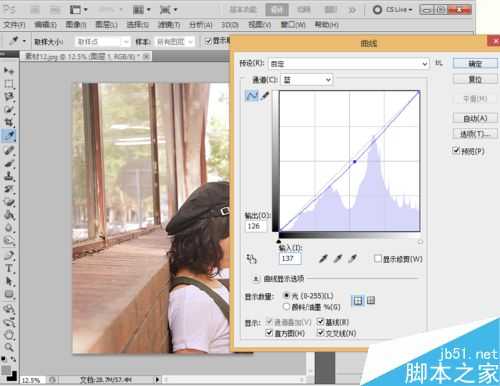The image size is (500, 386).
Task: Select the Move tool in the toolbox
Action: pos(9,70)
